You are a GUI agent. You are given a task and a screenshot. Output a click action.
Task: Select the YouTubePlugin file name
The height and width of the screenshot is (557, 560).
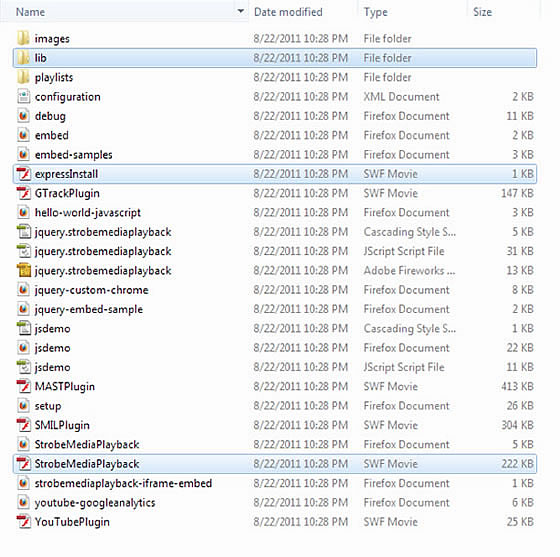[72, 522]
